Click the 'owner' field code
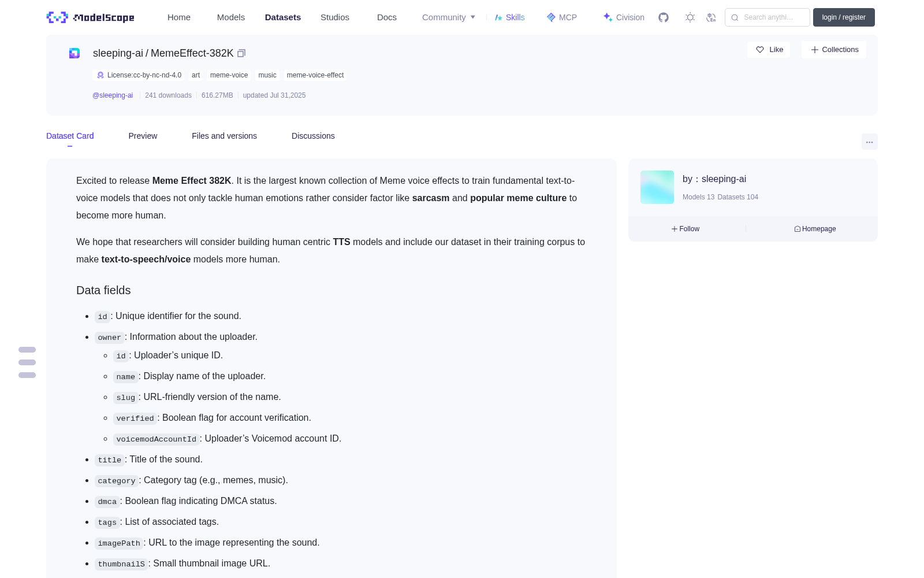This screenshot has width=924, height=578. pos(110,338)
